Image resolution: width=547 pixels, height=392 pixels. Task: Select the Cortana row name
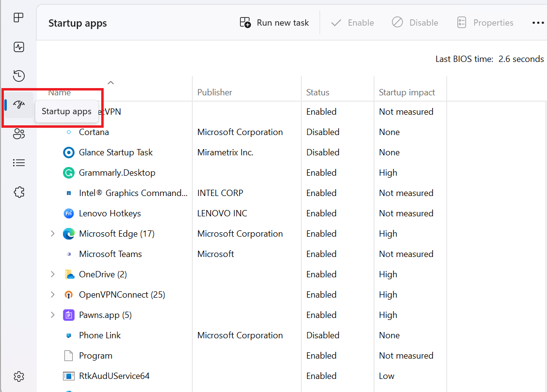[94, 132]
